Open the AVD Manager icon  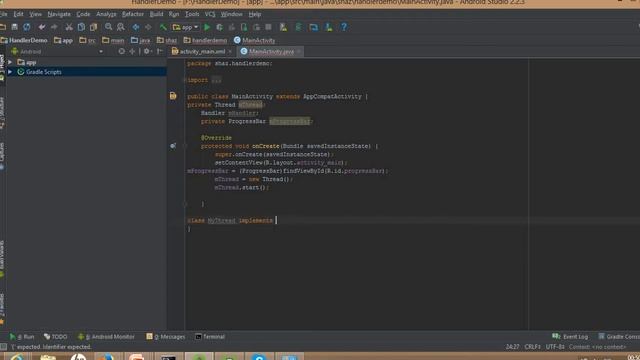(x=283, y=27)
